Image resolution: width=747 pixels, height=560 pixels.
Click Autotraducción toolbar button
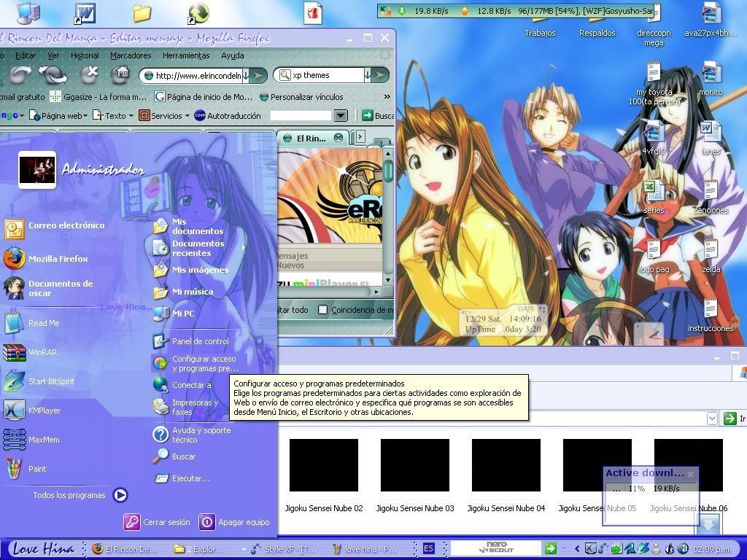click(x=228, y=116)
